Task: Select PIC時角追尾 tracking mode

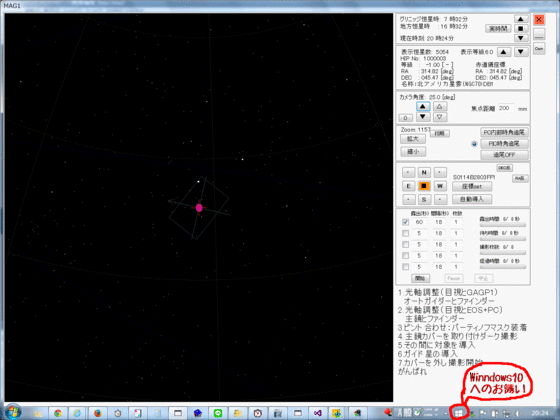Action: click(x=504, y=144)
